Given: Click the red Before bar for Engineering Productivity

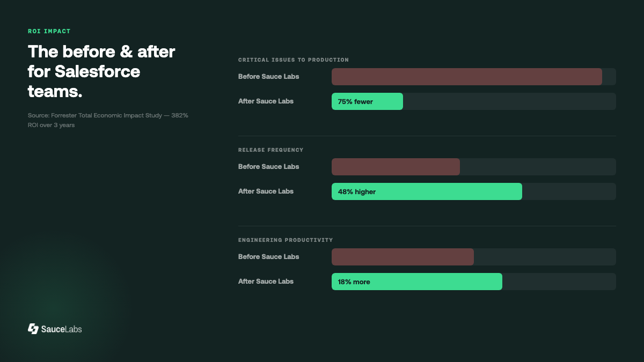Looking at the screenshot, I should [x=402, y=257].
